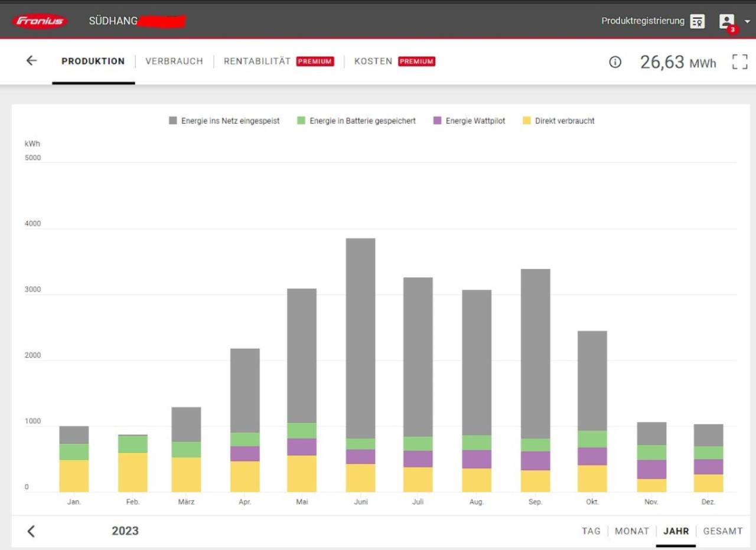This screenshot has width=756, height=550.
Task: Go back using the top arrow
Action: (31, 61)
